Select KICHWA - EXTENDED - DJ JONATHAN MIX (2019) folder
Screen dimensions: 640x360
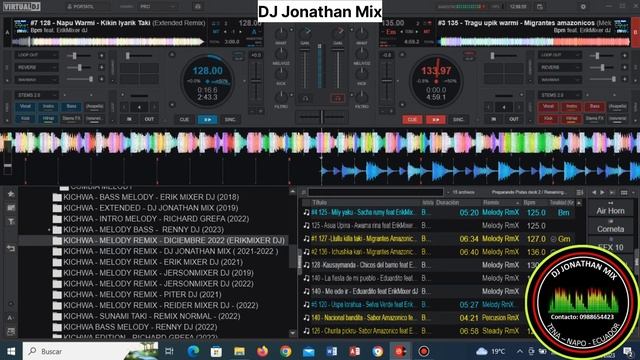[151, 208]
